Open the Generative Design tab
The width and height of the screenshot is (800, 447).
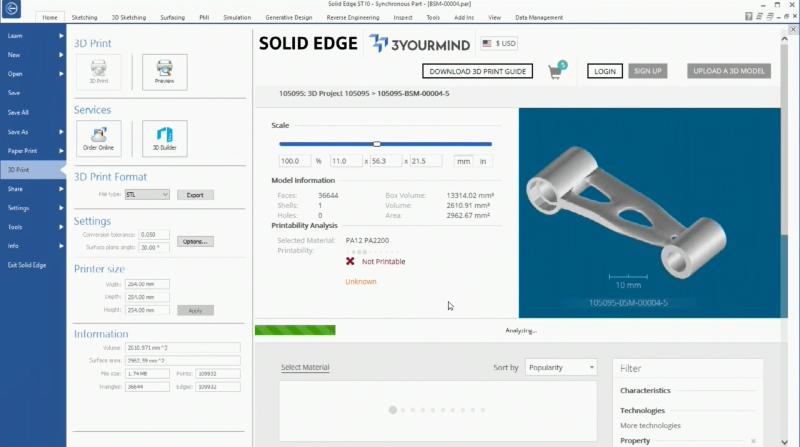288,17
